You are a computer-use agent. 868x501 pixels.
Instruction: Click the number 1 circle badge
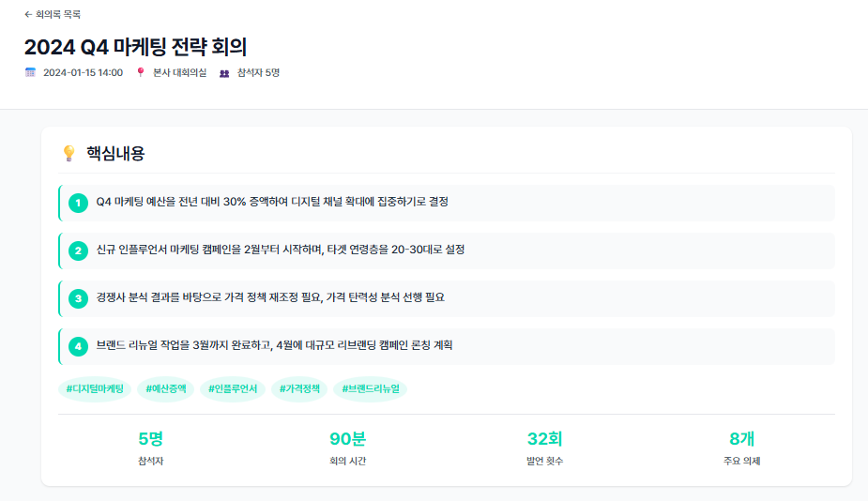tap(79, 203)
